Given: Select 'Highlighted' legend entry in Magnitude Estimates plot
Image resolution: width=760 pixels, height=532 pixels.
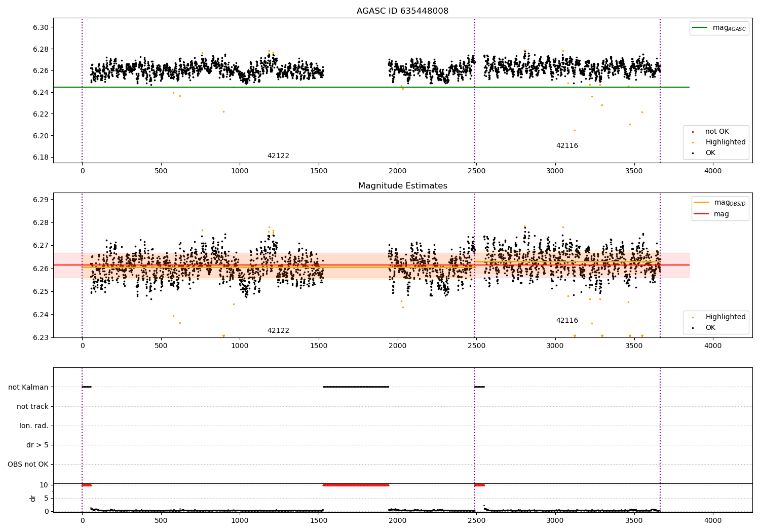Looking at the screenshot, I should [x=725, y=317].
